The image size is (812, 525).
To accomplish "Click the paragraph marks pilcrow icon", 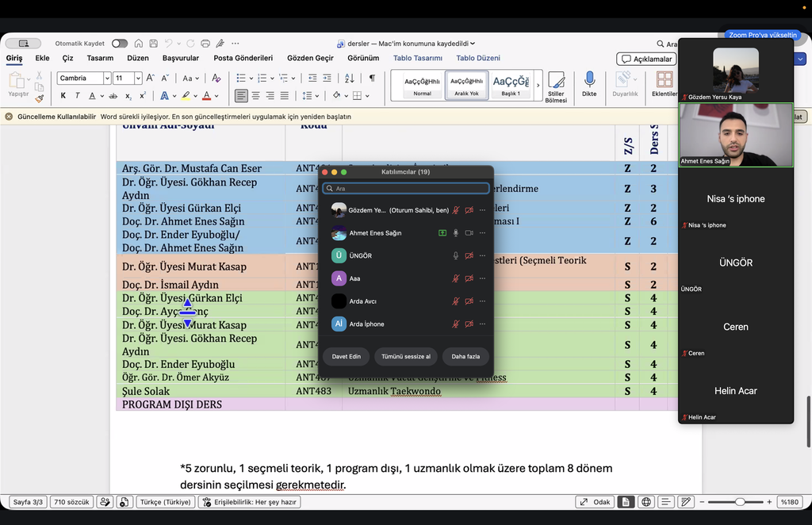I will pos(372,78).
